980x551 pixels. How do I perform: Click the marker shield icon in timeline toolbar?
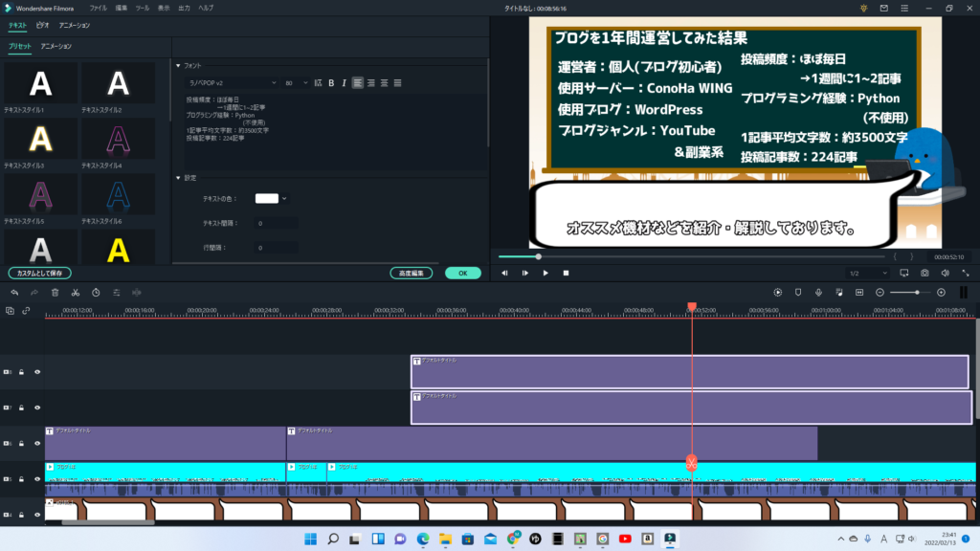click(798, 293)
